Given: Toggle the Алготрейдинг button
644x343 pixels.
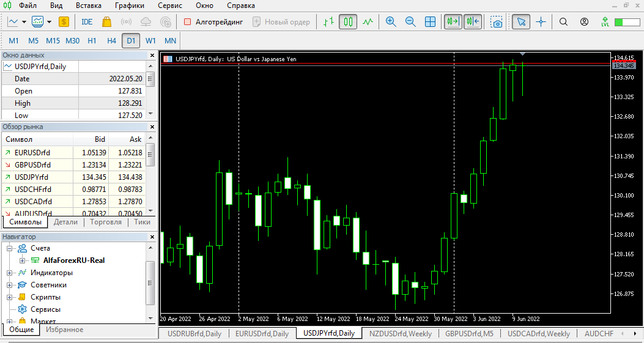Looking at the screenshot, I should tap(213, 22).
